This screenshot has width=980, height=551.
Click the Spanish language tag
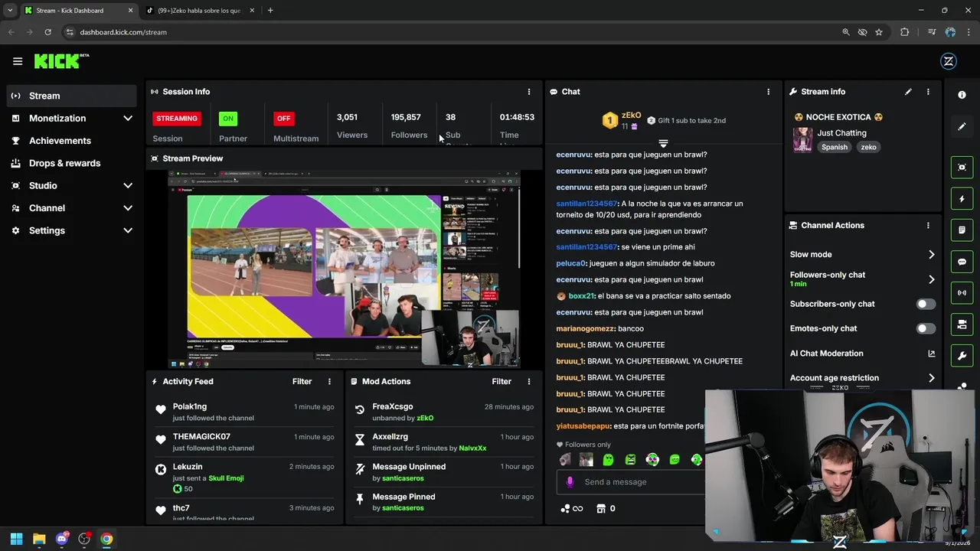click(x=835, y=147)
